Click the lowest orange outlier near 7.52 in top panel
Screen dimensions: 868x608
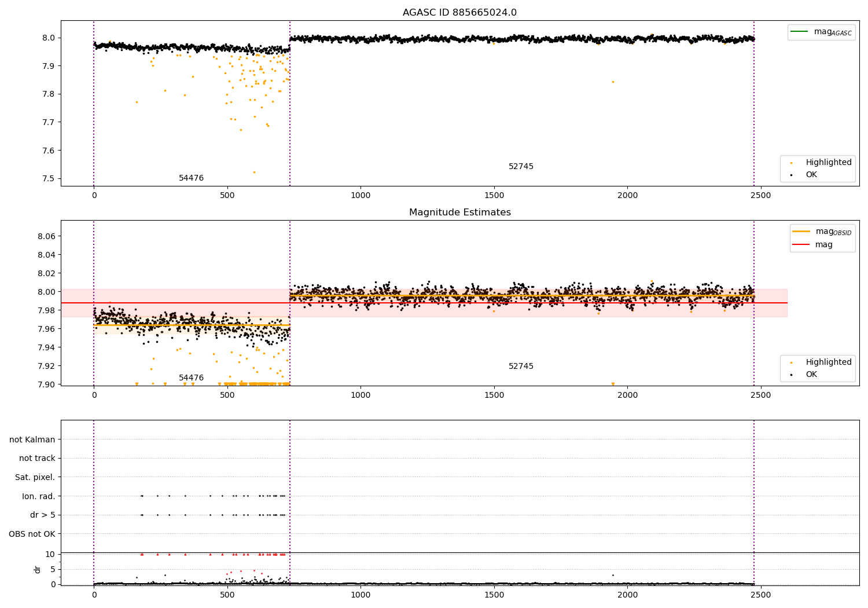point(254,172)
